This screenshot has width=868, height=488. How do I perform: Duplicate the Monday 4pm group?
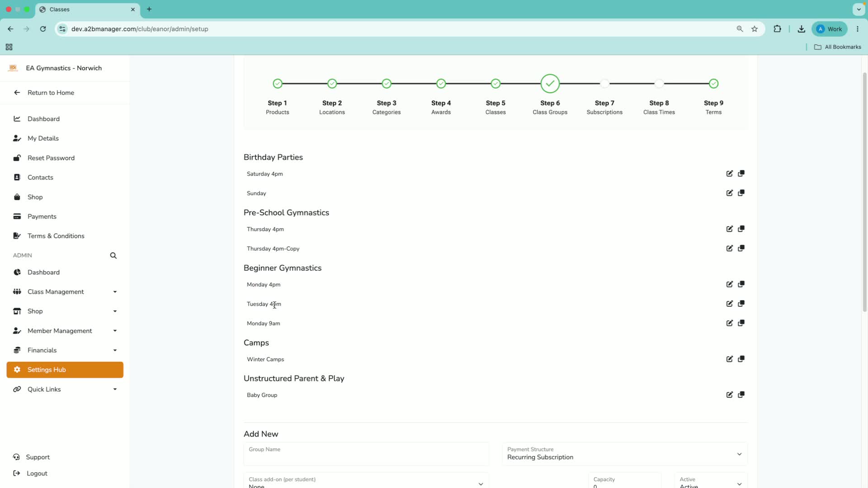click(741, 284)
